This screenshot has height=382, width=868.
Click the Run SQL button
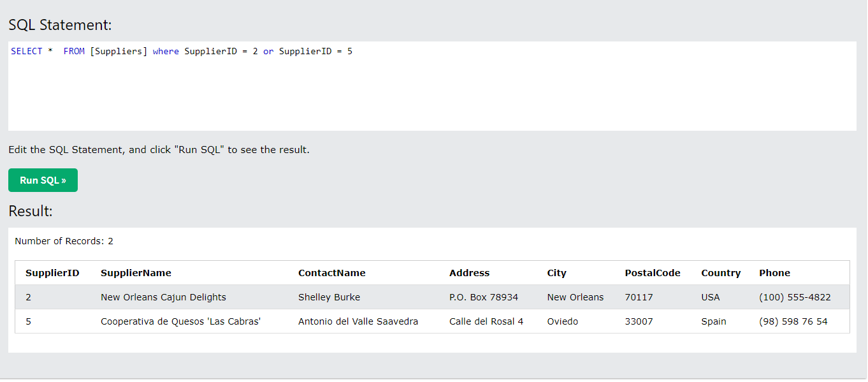coord(43,180)
